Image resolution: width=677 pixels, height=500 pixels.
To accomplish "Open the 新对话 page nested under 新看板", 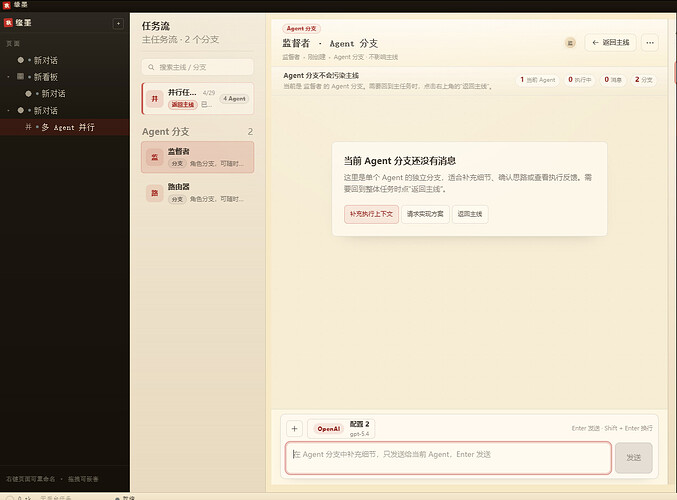I will 53,93.
